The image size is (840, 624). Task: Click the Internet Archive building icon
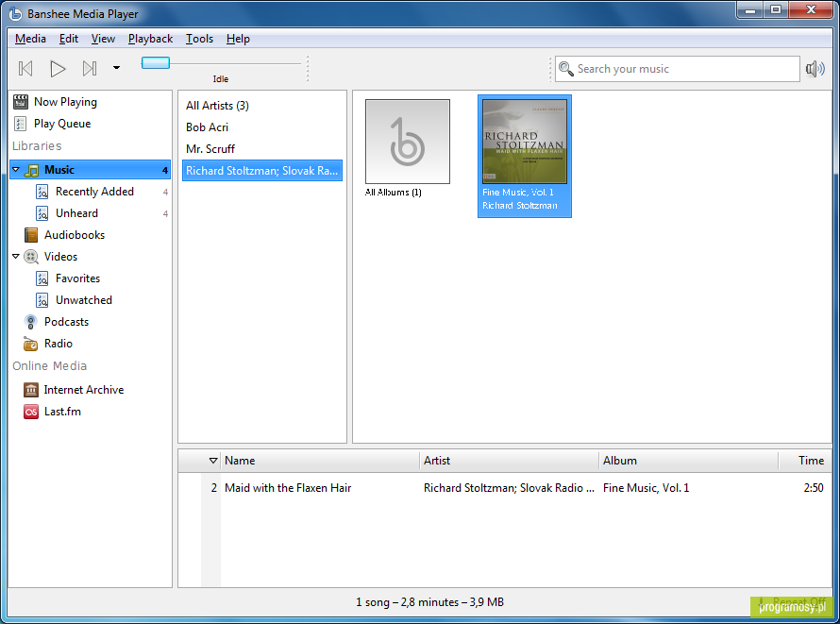31,390
